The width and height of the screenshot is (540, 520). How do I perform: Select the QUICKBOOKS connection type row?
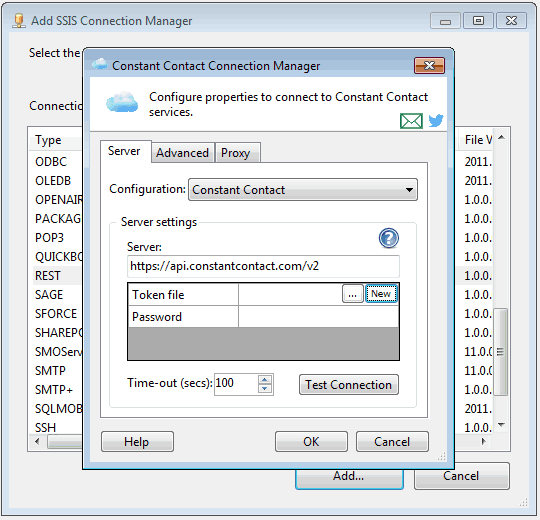(59, 257)
